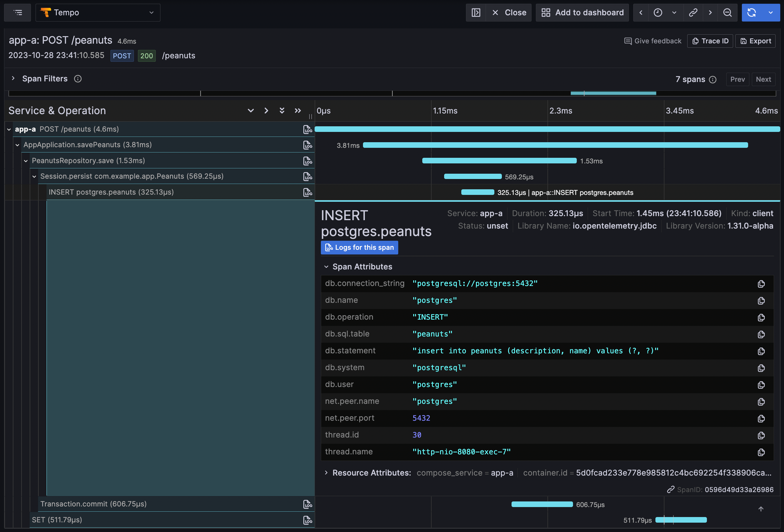Open the Tempo data source dropdown
Image resolution: width=784 pixels, height=532 pixels.
pos(98,13)
